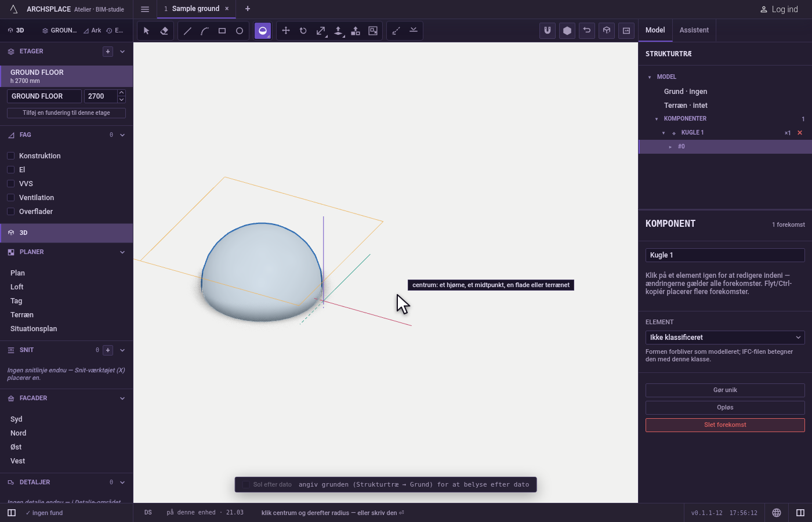This screenshot has height=522, width=812.
Task: Open the hamburger menu
Action: [145, 9]
